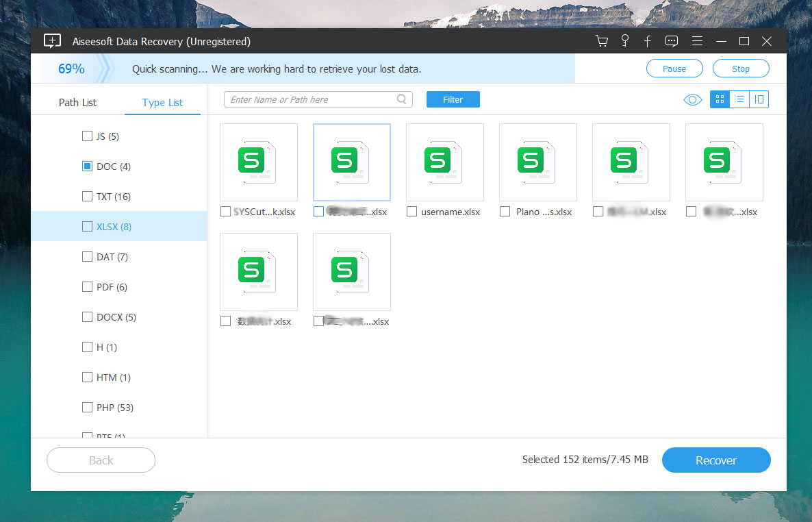Switch to content detail pane view
Viewport: 812px width, 522px height.
click(x=759, y=100)
